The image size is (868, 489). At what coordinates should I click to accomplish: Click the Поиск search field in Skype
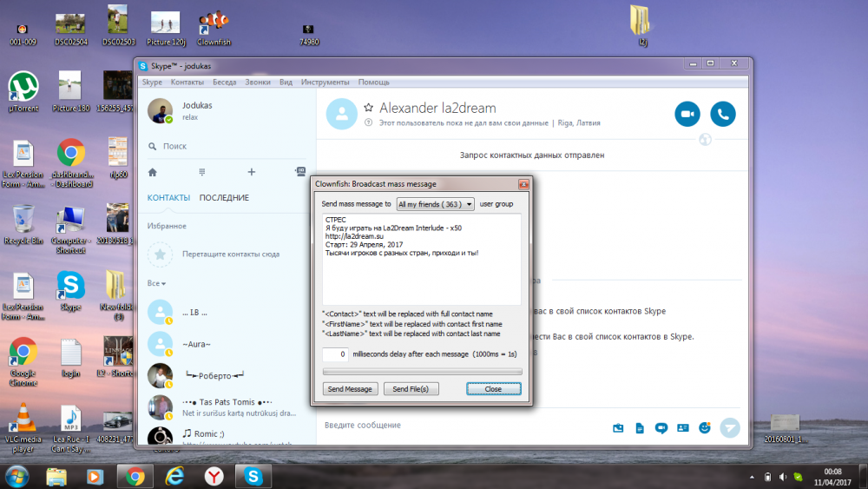coord(226,147)
